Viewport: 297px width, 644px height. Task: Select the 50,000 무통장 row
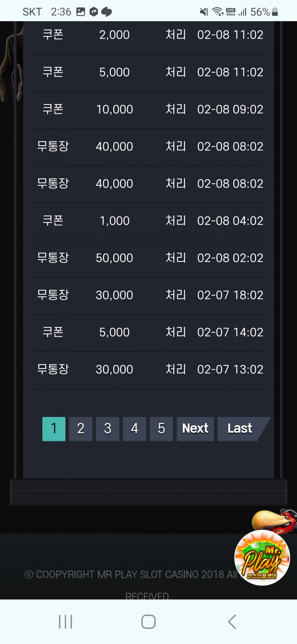148,258
